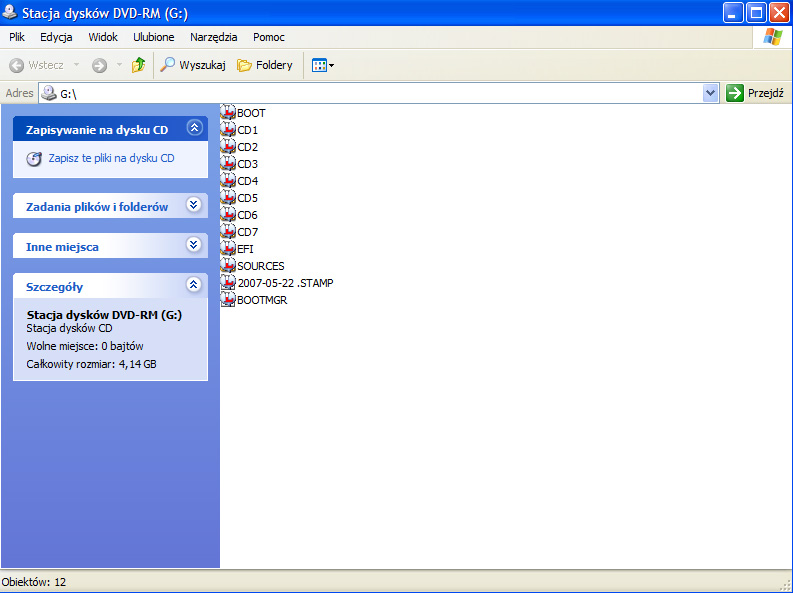
Task: Open the Narzędzia menu
Action: [x=213, y=37]
